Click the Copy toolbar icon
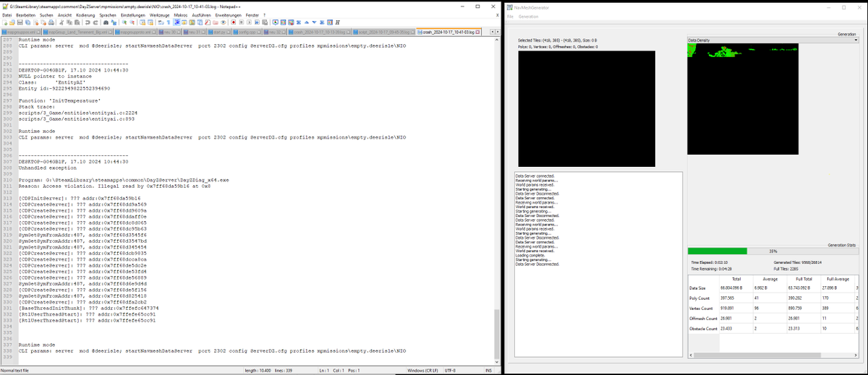 tap(69, 22)
